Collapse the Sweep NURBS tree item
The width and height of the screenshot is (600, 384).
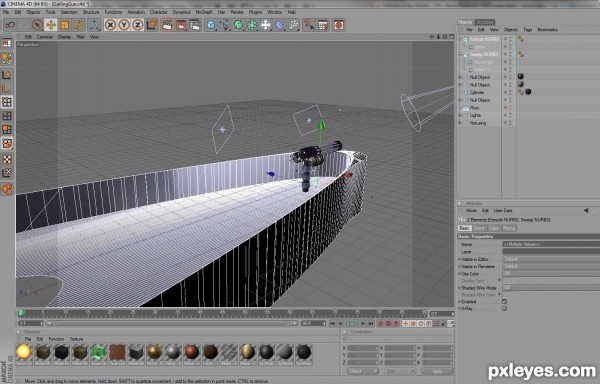[x=460, y=54]
